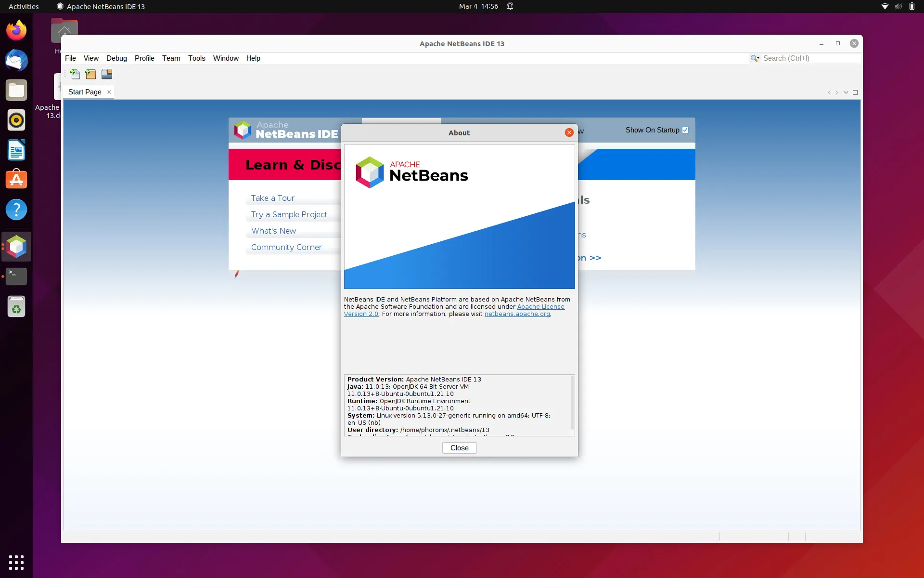Expand the document list dropdown arrow

pyautogui.click(x=846, y=92)
